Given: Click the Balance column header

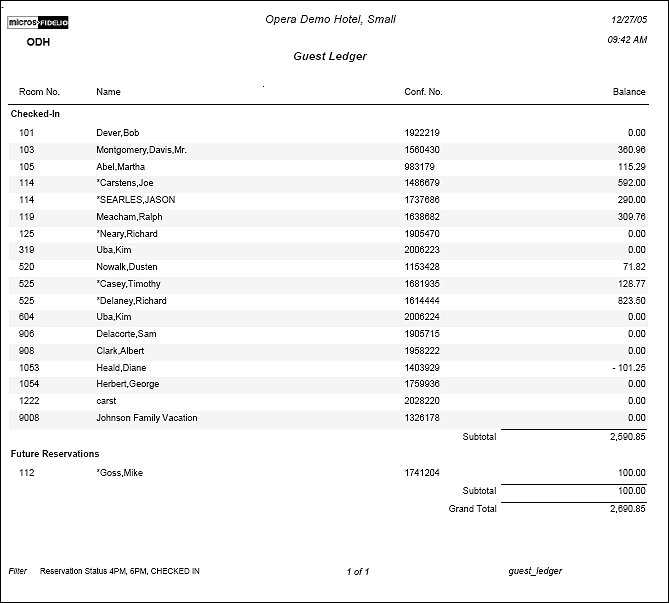Looking at the screenshot, I should [628, 92].
